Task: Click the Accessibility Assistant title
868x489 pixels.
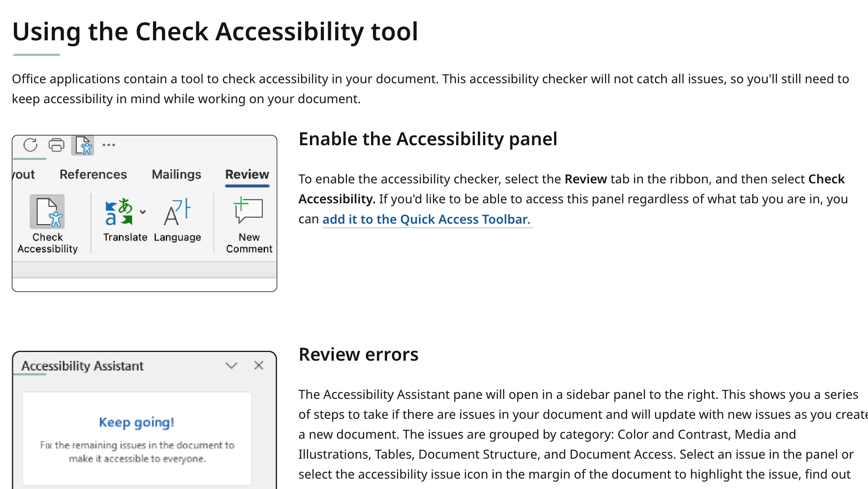Action: click(x=82, y=365)
